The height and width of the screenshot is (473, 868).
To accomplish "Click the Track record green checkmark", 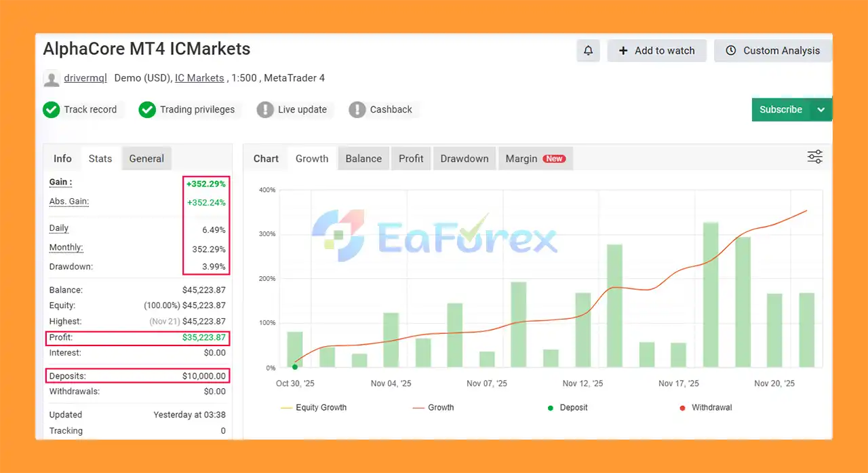I will [52, 109].
